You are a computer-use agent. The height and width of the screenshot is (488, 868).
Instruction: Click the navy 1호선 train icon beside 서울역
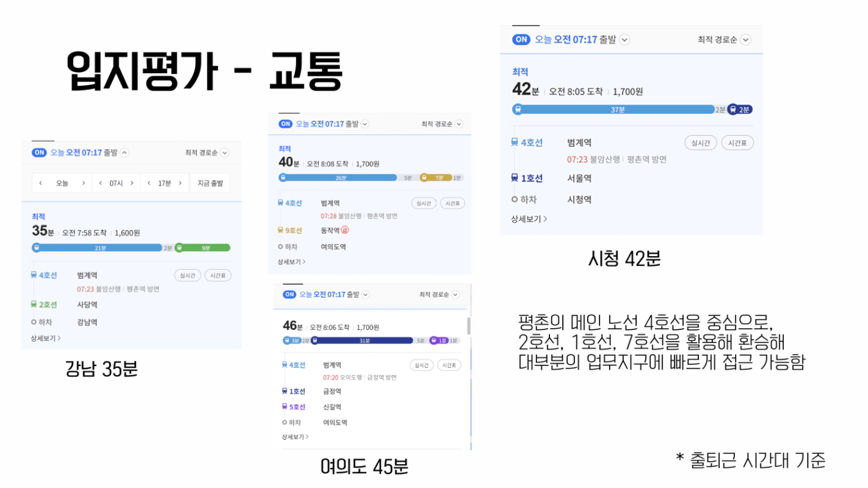[515, 178]
